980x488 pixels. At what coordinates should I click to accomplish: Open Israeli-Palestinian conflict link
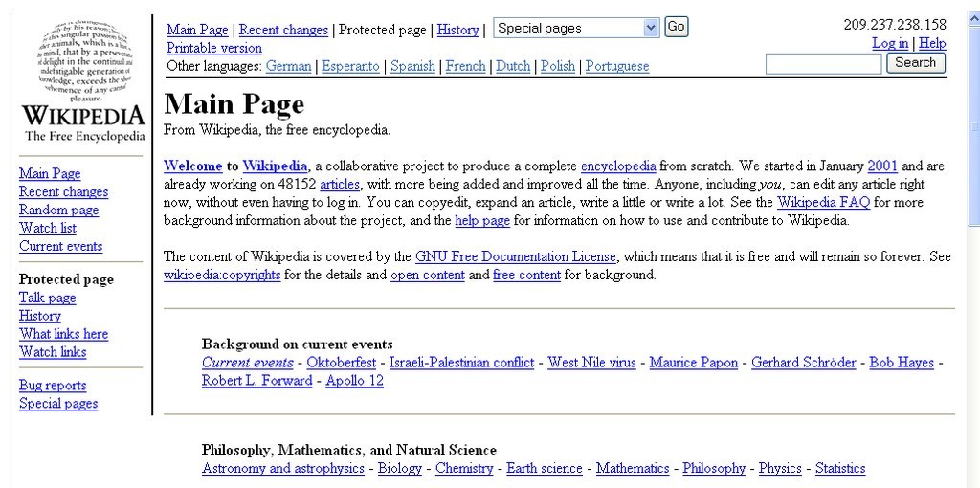(x=462, y=363)
